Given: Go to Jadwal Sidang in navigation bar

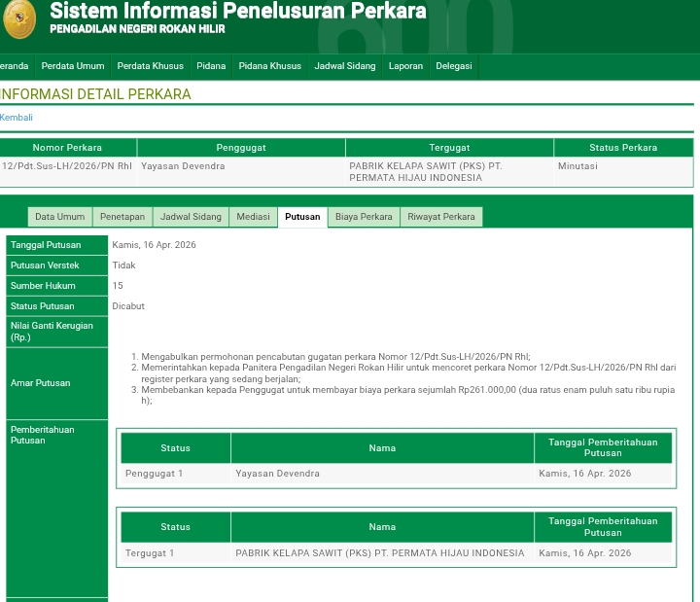Looking at the screenshot, I should pyautogui.click(x=344, y=66).
